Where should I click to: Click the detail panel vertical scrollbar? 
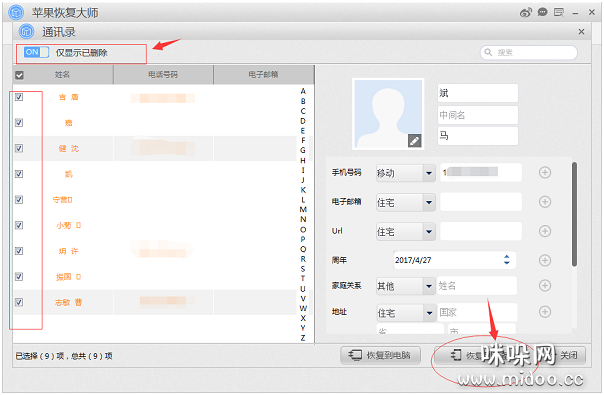574,214
